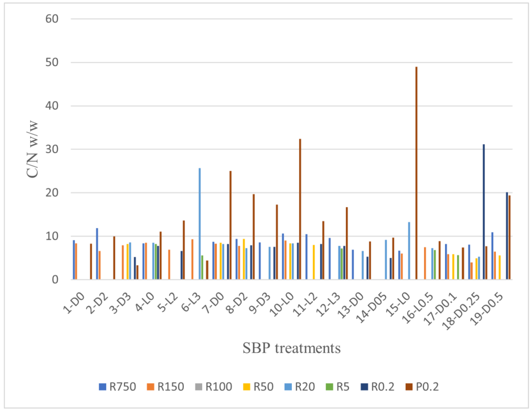The image size is (532, 411).
Task: Click the P0.2 brown legend swatch
Action: pyautogui.click(x=409, y=387)
